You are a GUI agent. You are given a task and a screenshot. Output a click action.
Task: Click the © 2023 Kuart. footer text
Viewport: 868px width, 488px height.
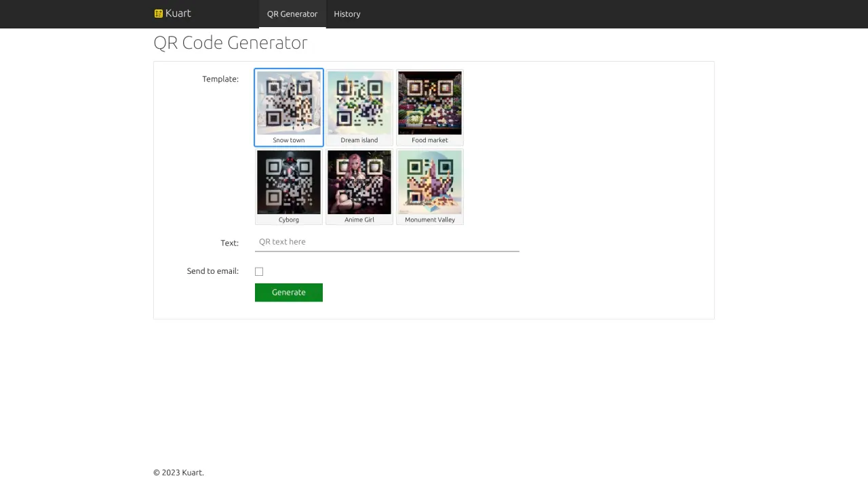click(x=178, y=472)
